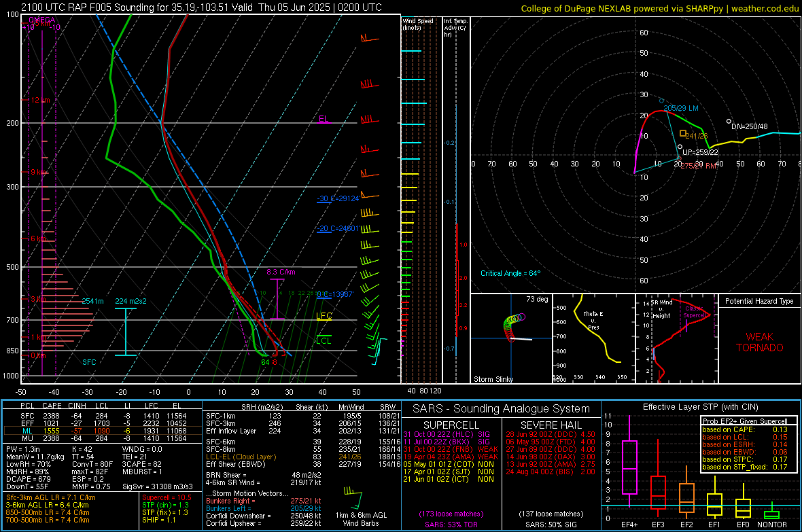Click SHIP = 1.1 value
This screenshot has width=802, height=532.
158,520
